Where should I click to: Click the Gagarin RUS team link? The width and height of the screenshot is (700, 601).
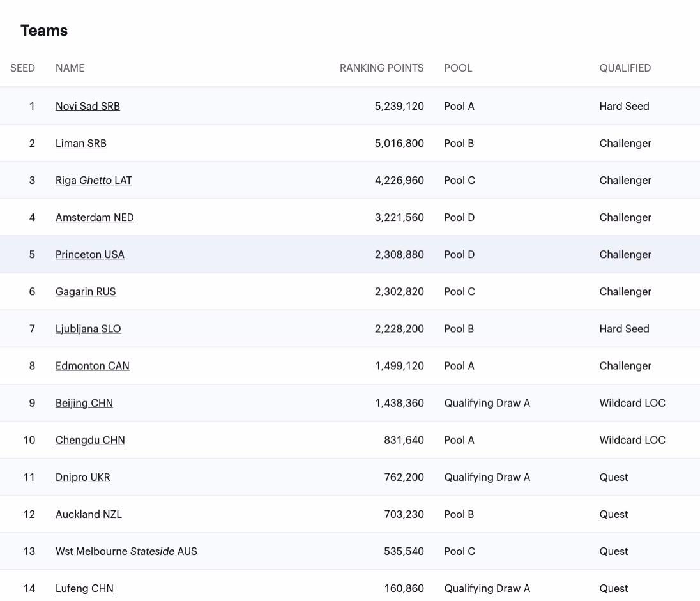86,291
